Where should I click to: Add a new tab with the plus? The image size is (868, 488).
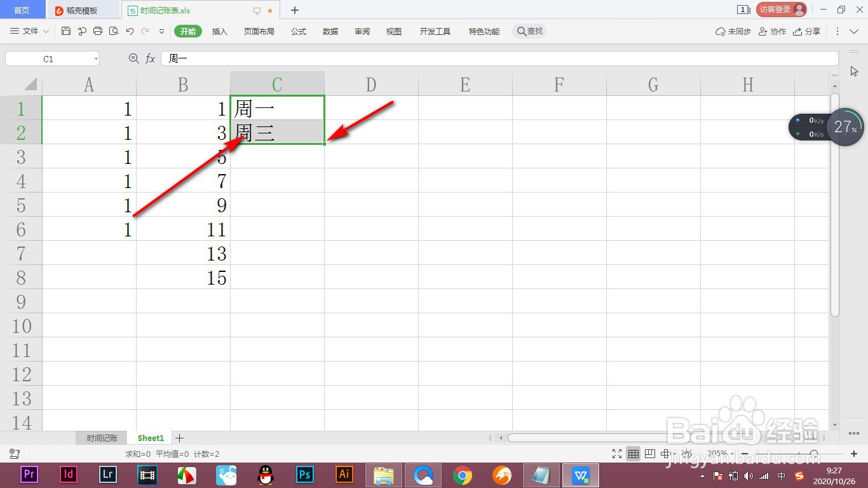coord(295,10)
